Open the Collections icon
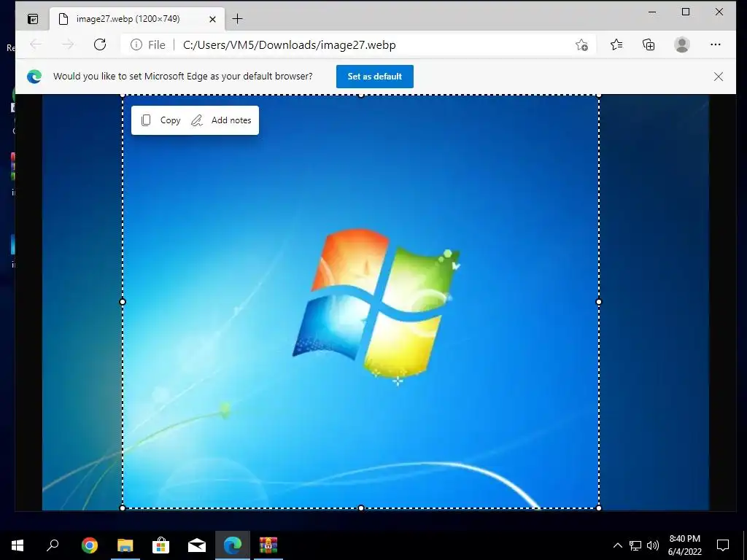 pyautogui.click(x=649, y=44)
